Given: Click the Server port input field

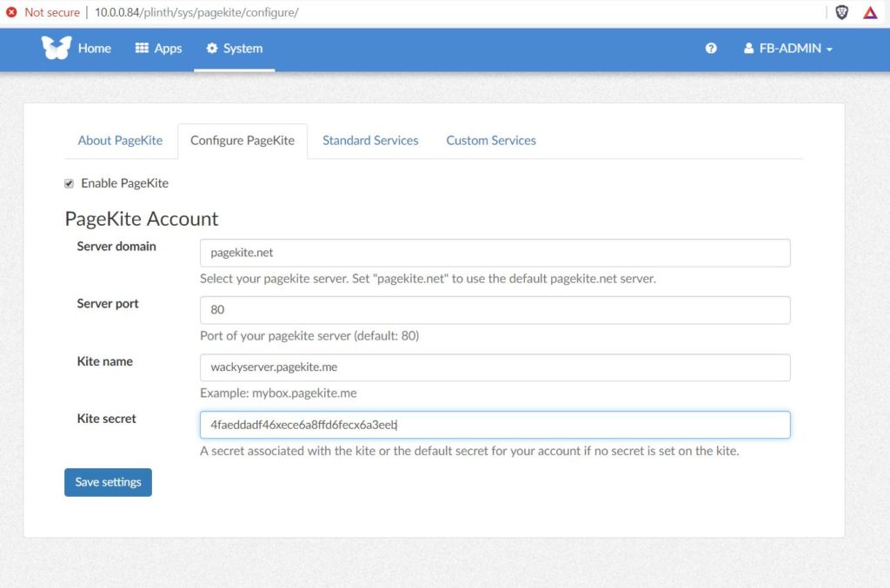Looking at the screenshot, I should pos(495,310).
